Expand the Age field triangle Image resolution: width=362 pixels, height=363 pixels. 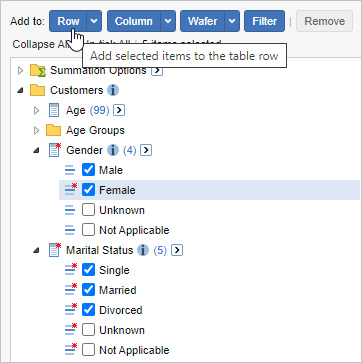(x=37, y=111)
